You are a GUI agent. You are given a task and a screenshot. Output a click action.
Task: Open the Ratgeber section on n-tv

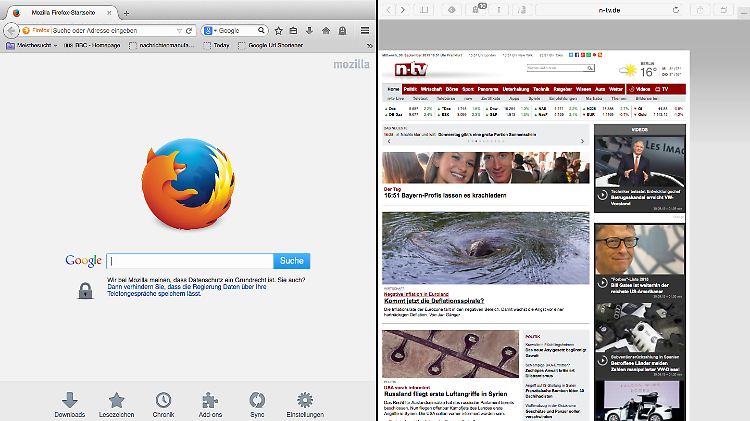tap(562, 89)
